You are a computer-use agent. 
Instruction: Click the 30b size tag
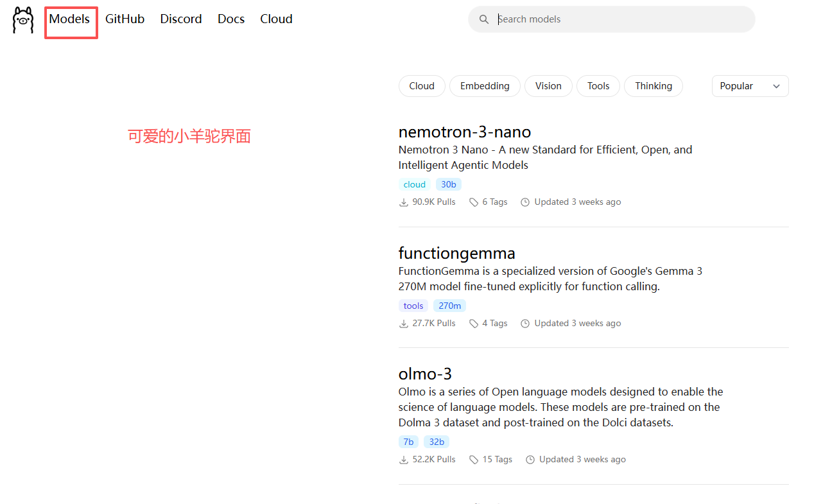click(449, 185)
